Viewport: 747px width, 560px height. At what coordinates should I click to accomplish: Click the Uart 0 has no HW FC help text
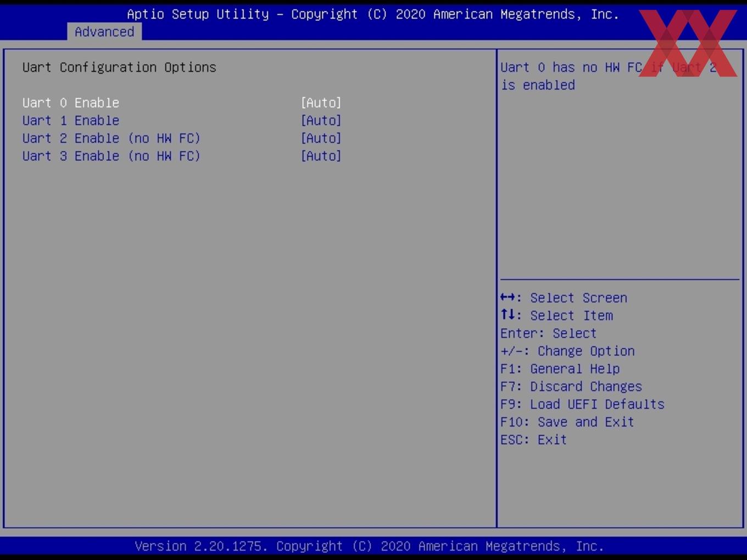(x=609, y=76)
